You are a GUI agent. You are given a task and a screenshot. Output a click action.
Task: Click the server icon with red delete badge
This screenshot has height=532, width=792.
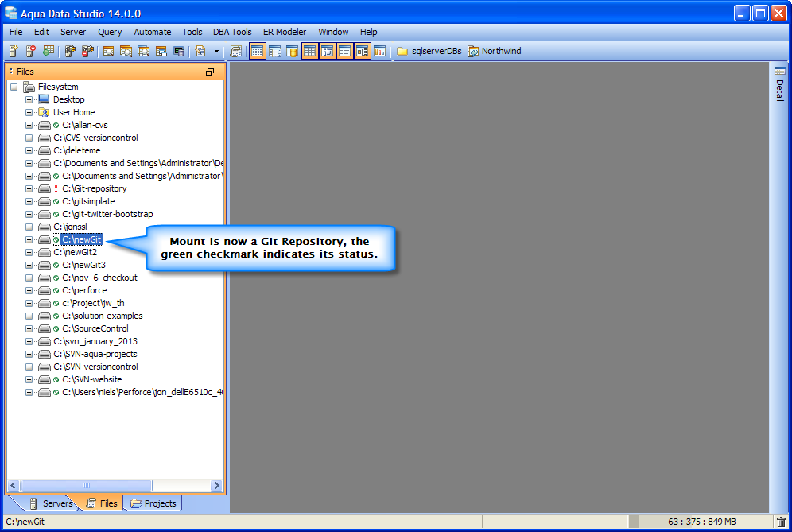pyautogui.click(x=31, y=51)
